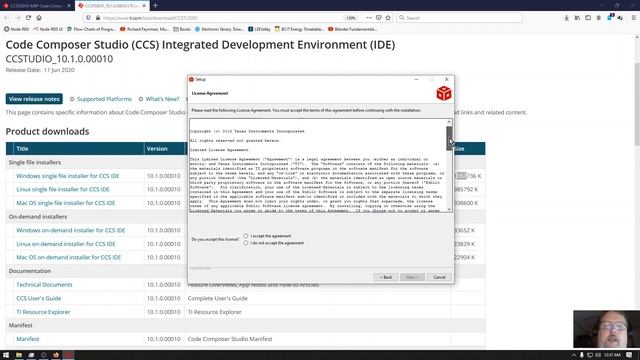Close the first CCSTUDIO-MSP tab
This screenshot has height=360, width=640.
69,6
